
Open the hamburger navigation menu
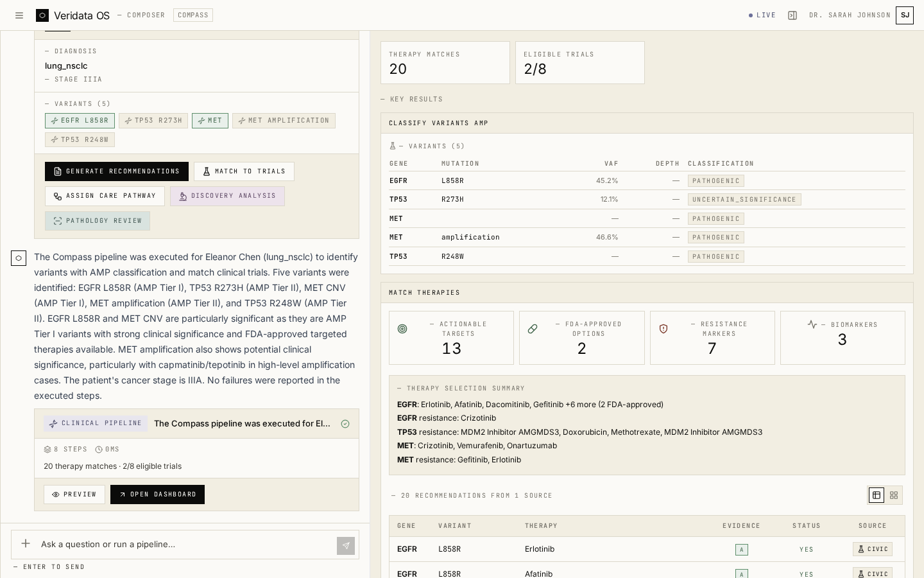click(x=19, y=15)
